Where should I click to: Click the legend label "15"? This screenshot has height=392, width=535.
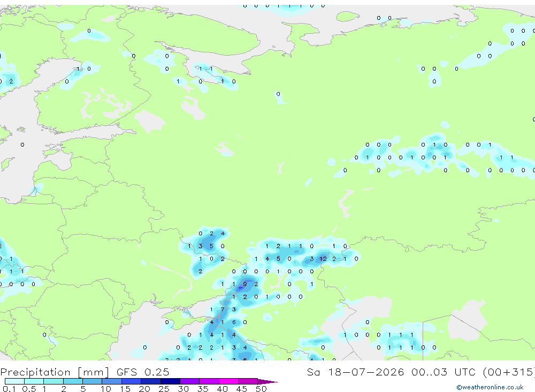pos(125,389)
